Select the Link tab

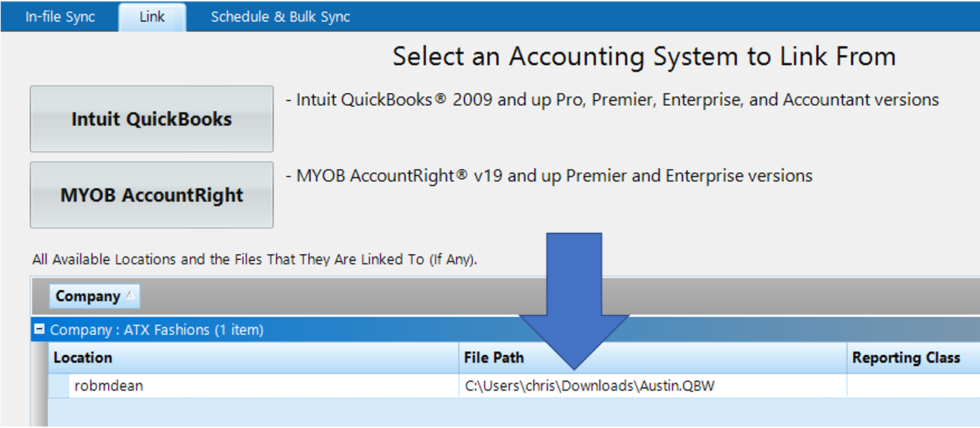pos(152,17)
